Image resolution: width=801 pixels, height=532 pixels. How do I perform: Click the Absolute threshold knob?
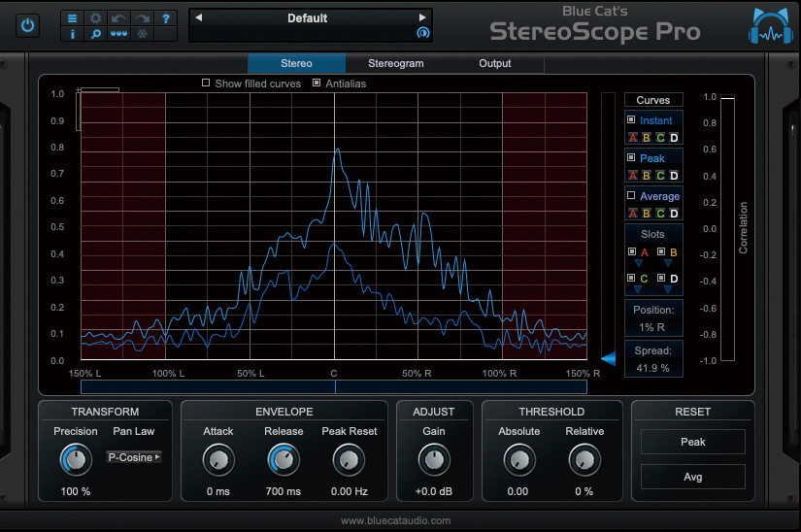519,459
